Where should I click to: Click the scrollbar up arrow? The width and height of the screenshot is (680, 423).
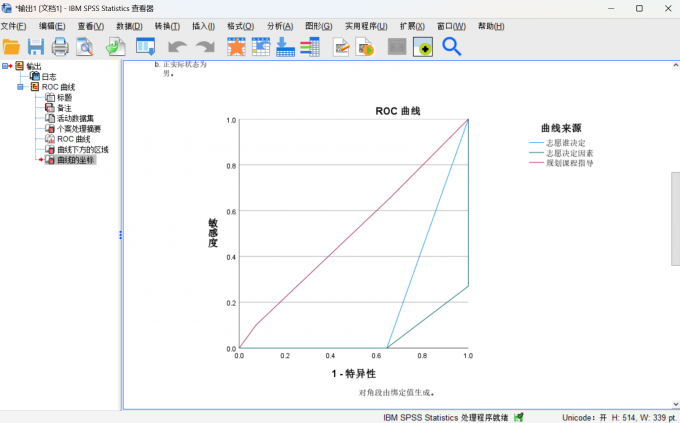point(676,65)
